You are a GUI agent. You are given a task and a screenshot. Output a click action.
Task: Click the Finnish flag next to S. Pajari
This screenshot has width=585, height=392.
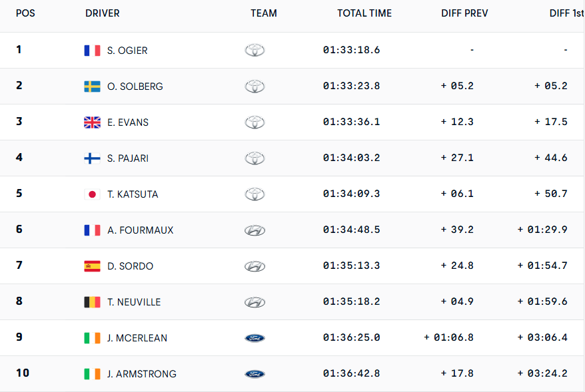click(92, 158)
